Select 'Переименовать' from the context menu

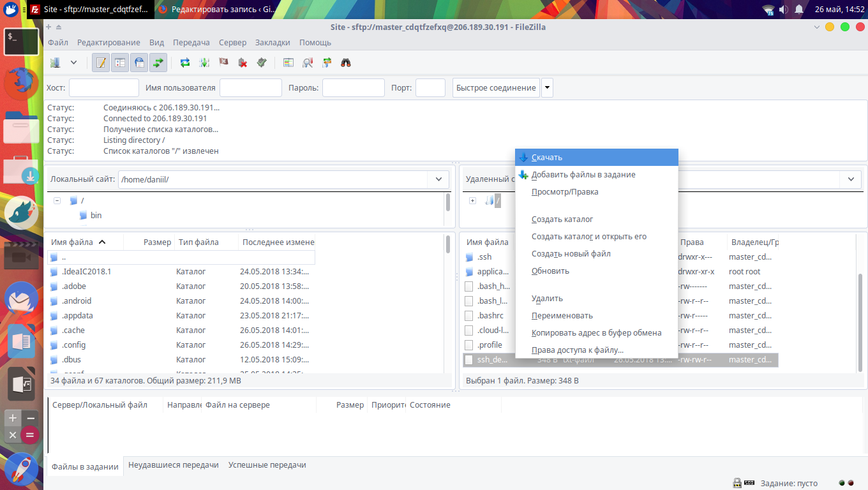point(597,315)
